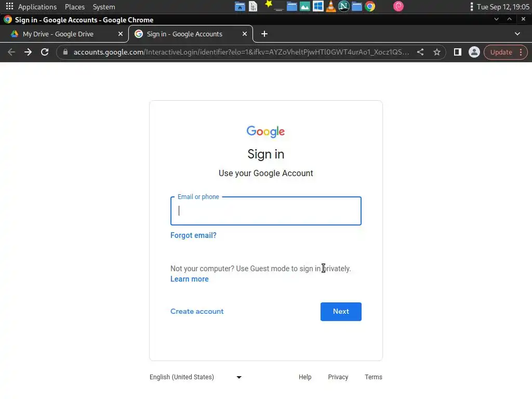Toggle the Chrome side panel
This screenshot has height=399, width=532.
[x=457, y=52]
